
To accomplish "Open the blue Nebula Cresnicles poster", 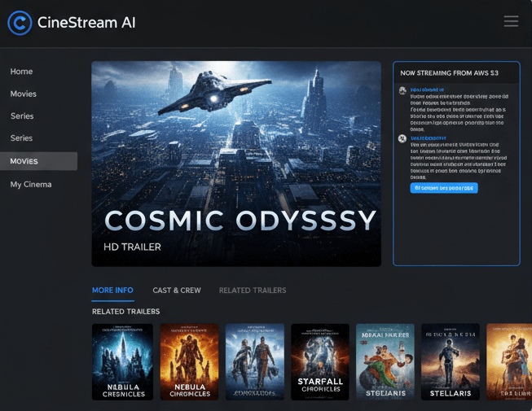I will coord(122,362).
